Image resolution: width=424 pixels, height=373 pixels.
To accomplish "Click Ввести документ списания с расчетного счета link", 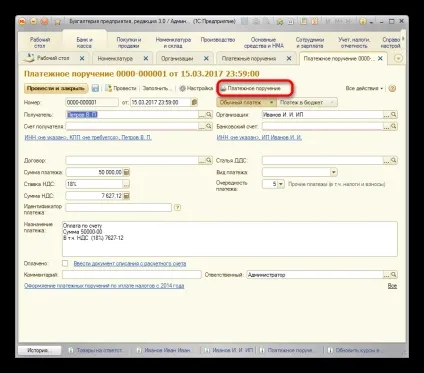I will tap(130, 263).
